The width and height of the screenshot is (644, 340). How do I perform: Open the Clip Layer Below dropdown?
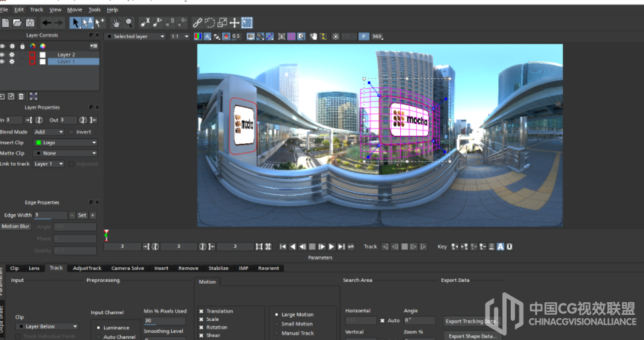click(x=47, y=327)
